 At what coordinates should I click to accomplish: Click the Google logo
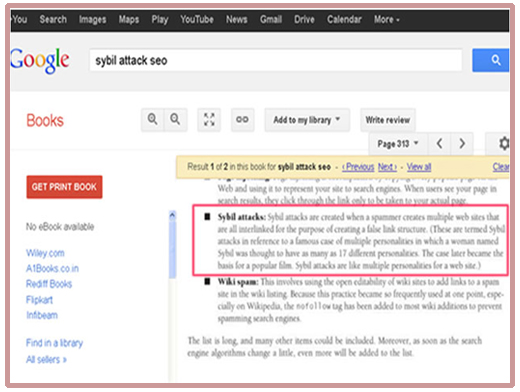click(x=40, y=60)
